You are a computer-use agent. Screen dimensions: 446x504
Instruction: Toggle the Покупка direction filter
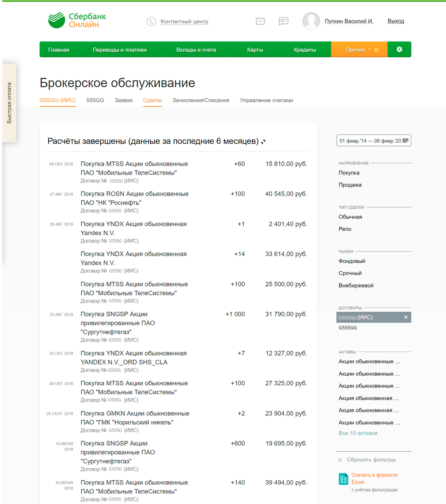point(349,173)
